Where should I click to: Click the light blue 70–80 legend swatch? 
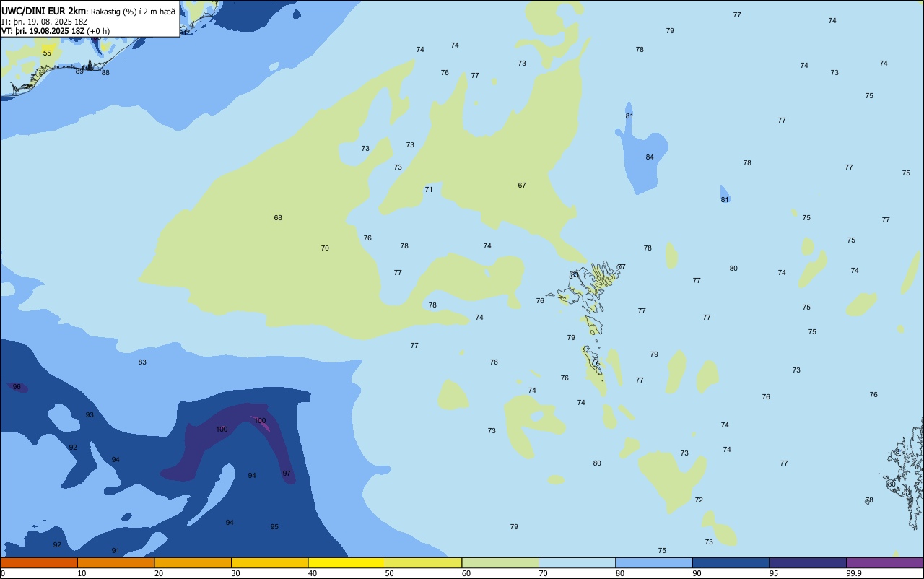click(x=577, y=562)
